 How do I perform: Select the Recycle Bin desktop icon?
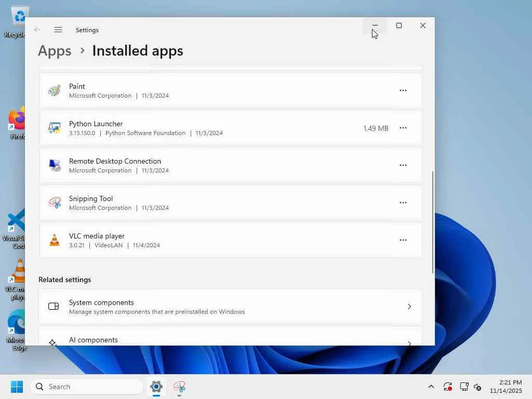[x=16, y=22]
